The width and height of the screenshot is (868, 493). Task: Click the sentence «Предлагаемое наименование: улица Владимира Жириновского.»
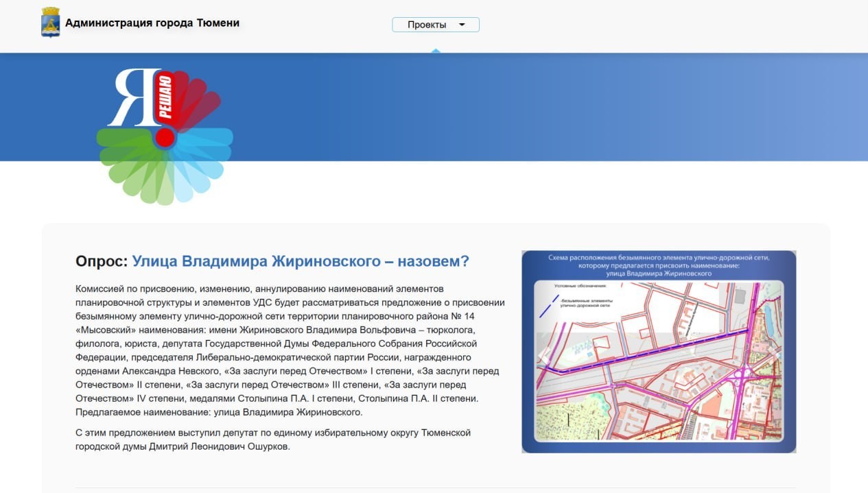pos(219,412)
